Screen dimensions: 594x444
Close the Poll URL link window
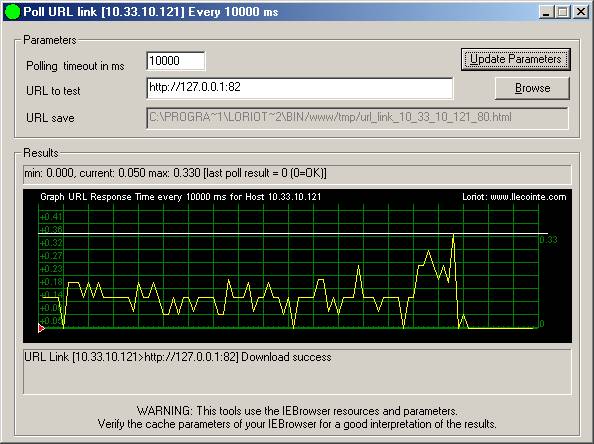581,12
